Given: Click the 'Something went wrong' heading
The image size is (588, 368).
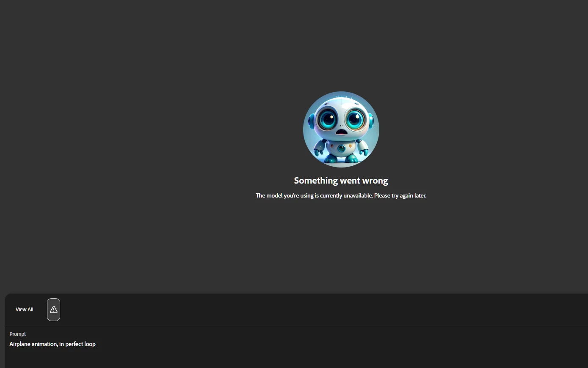Looking at the screenshot, I should tap(341, 181).
